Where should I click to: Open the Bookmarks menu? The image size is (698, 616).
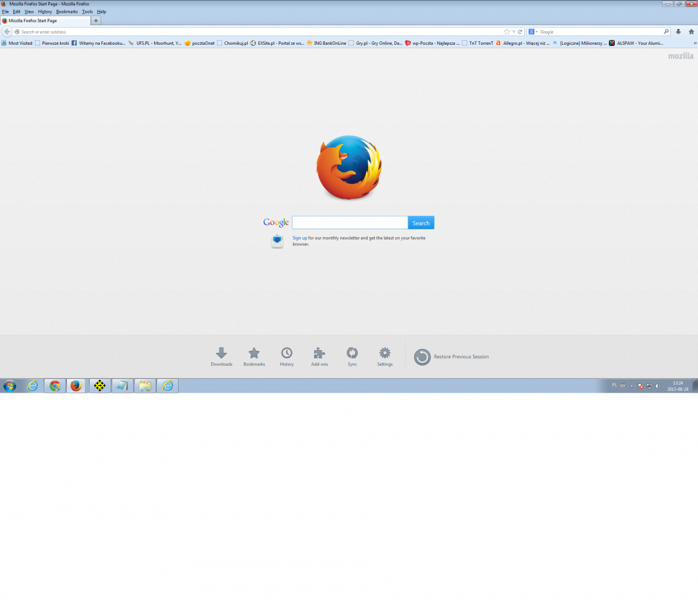[67, 12]
